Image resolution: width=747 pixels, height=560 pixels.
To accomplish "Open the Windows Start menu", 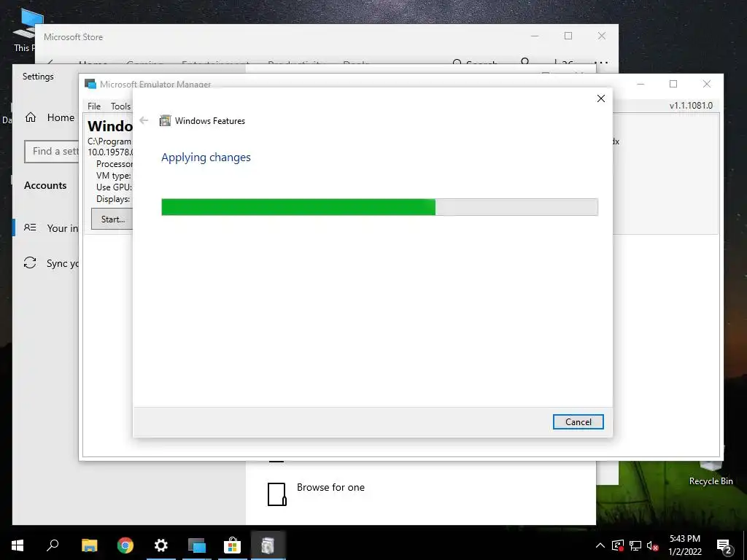I will (18, 545).
